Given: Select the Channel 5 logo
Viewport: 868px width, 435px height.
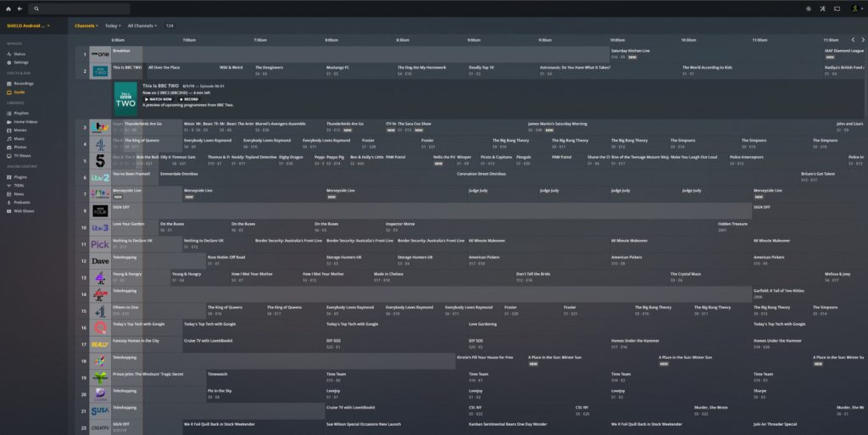Looking at the screenshot, I should (100, 159).
